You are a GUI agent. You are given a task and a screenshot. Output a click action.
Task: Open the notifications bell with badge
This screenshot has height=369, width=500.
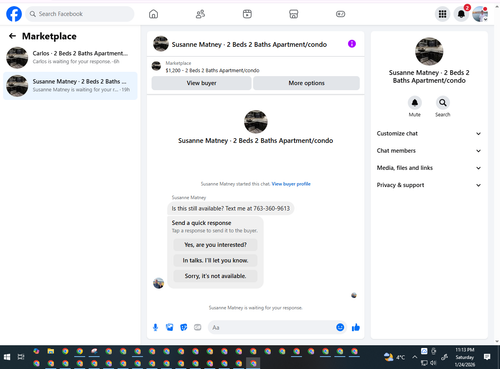(x=461, y=14)
